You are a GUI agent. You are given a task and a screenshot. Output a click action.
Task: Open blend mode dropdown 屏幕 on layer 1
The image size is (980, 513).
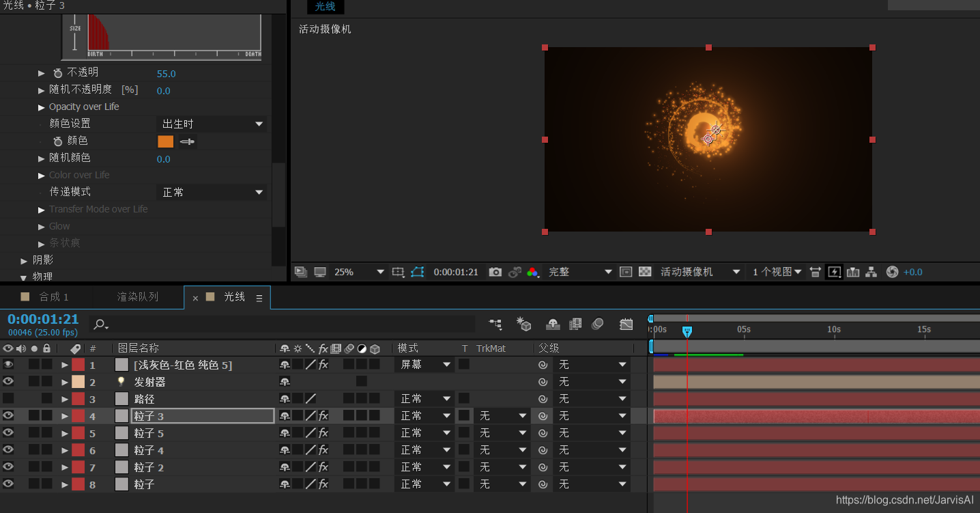426,365
